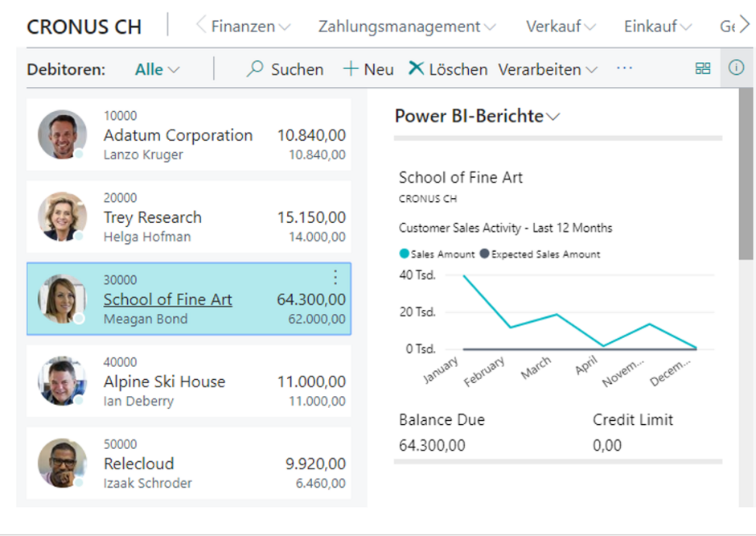
Task: Click customer number 10000
Action: pyautogui.click(x=120, y=115)
